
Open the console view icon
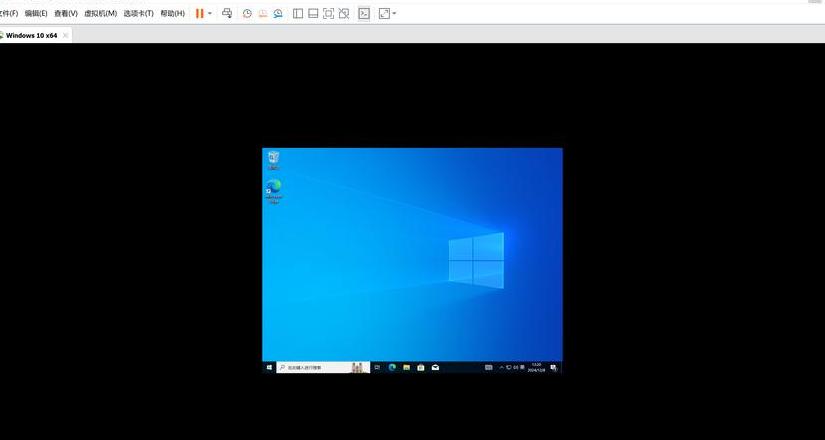point(364,14)
